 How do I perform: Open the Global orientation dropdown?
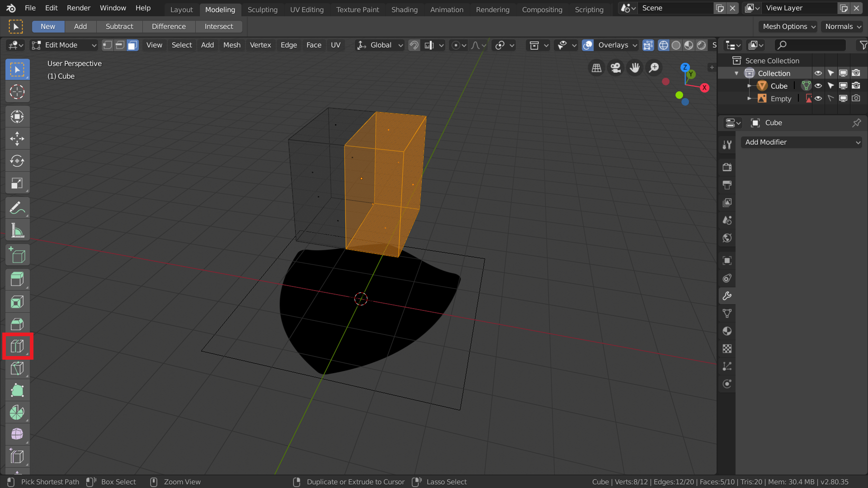pyautogui.click(x=380, y=45)
